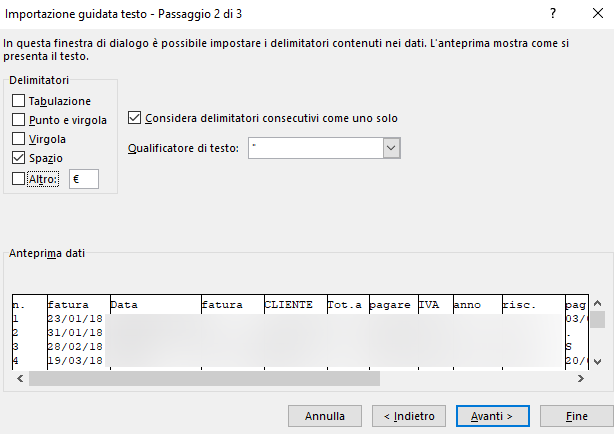Screen dimensions: 614x434
Task: Proceed with the Avanti button
Action: click(493, 416)
